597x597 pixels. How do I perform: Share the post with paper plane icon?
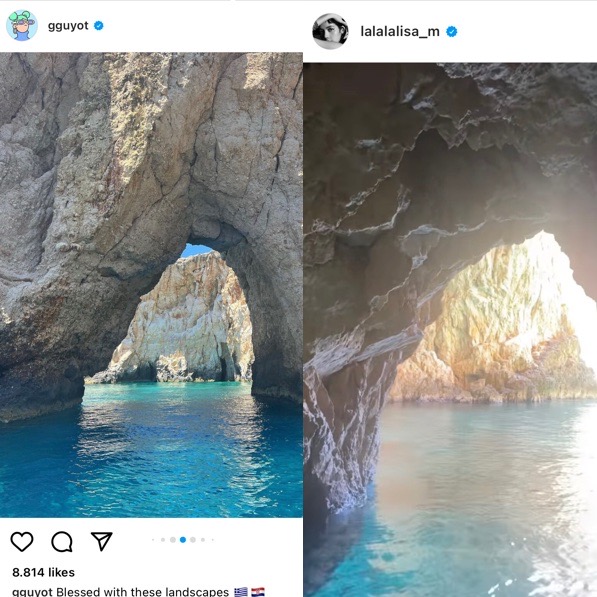[102, 541]
